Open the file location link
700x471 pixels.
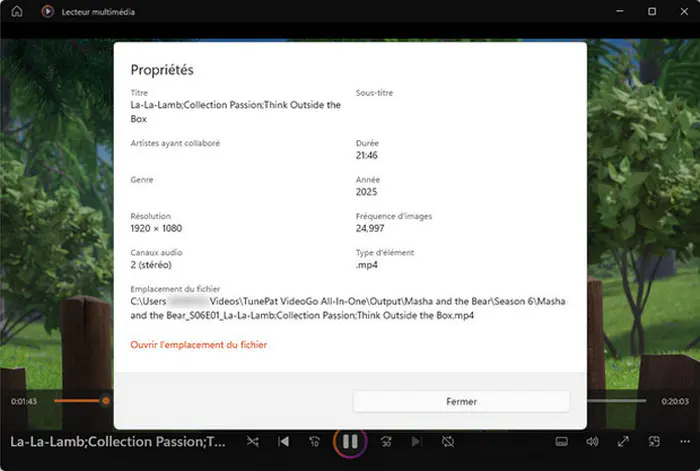(199, 345)
